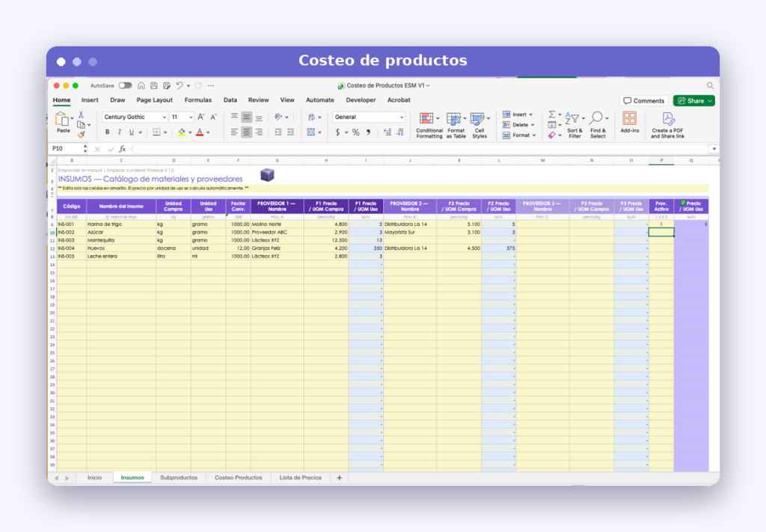
Task: Click the Redo icon in title bar
Action: [x=197, y=85]
